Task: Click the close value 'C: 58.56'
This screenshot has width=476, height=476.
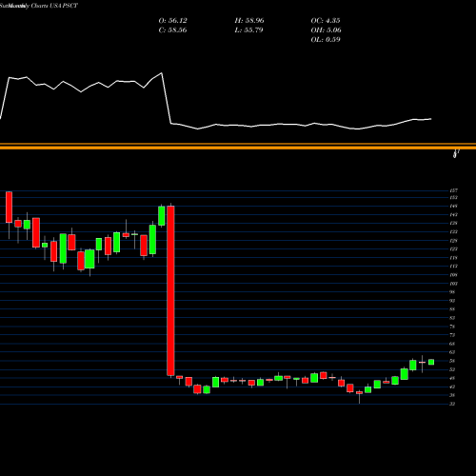Action: (172, 30)
